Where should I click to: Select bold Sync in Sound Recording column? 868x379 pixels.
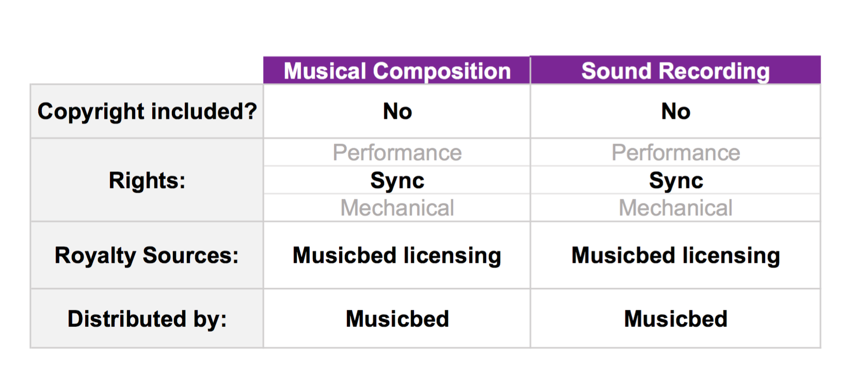pos(676,180)
